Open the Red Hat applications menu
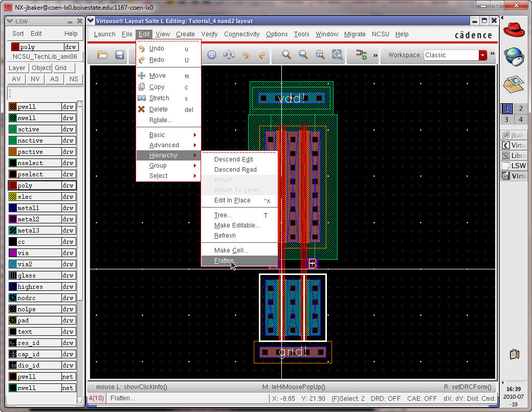The image size is (532, 412). (x=514, y=29)
